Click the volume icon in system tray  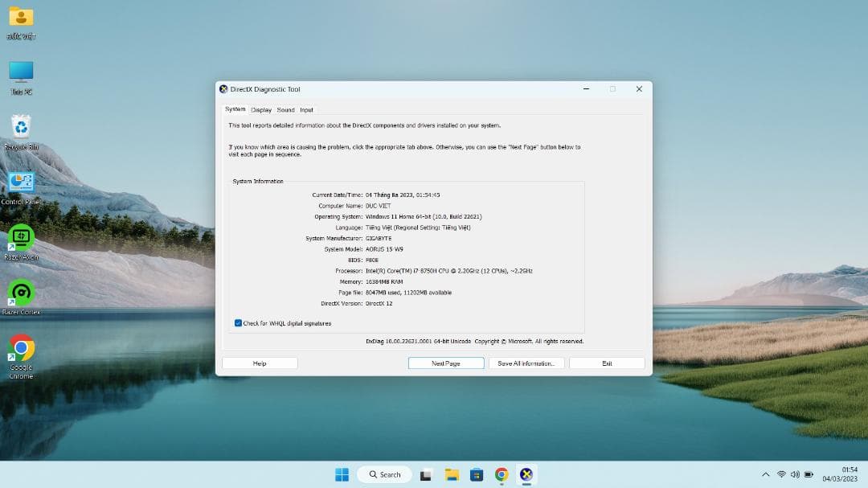796,474
